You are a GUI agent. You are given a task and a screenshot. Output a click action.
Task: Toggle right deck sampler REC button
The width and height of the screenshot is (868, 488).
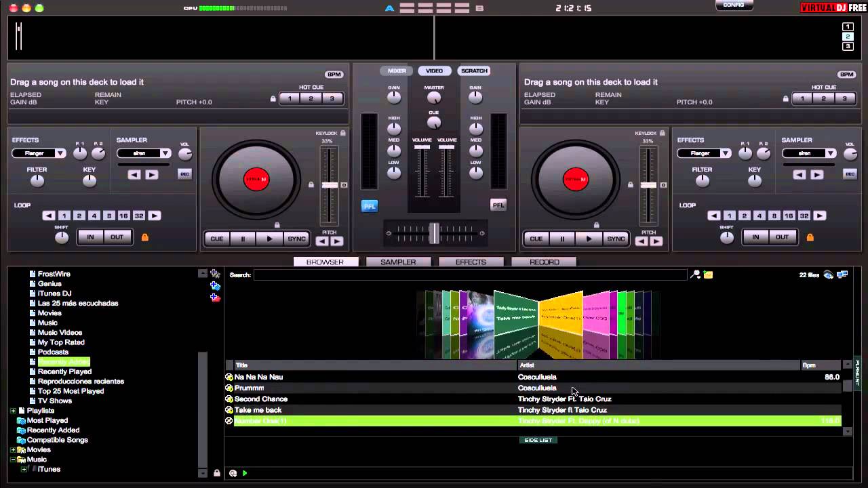850,174
